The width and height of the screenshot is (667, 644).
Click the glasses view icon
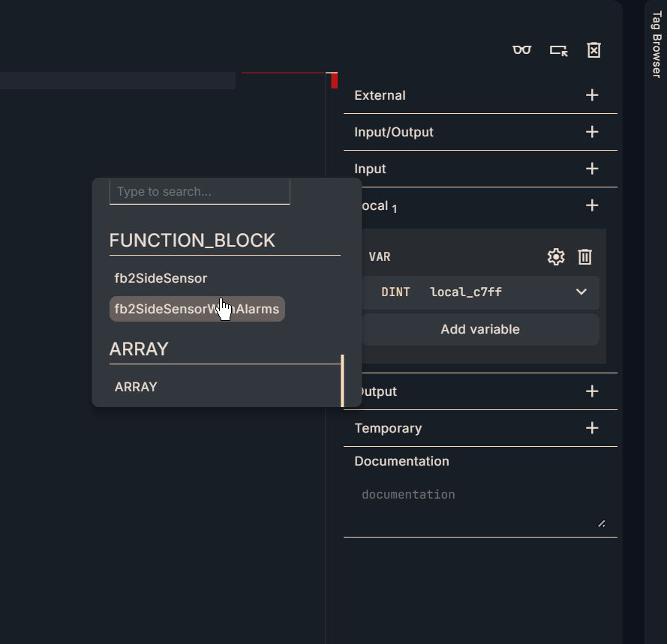click(521, 50)
